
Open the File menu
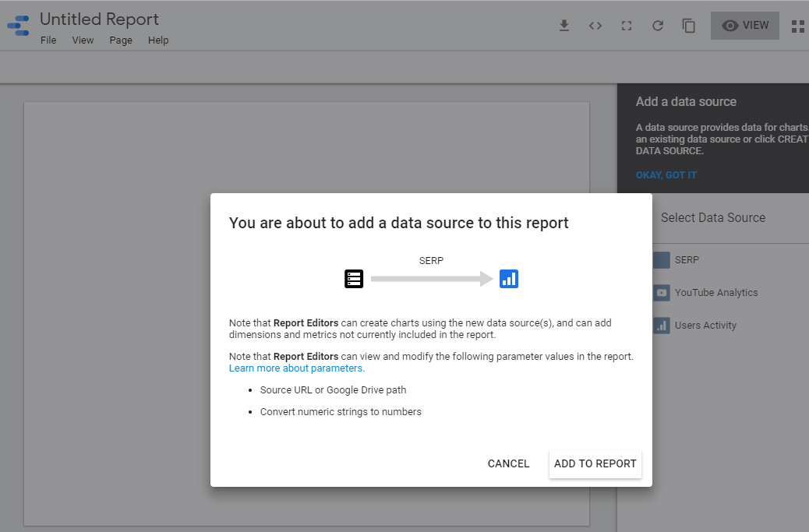[48, 41]
